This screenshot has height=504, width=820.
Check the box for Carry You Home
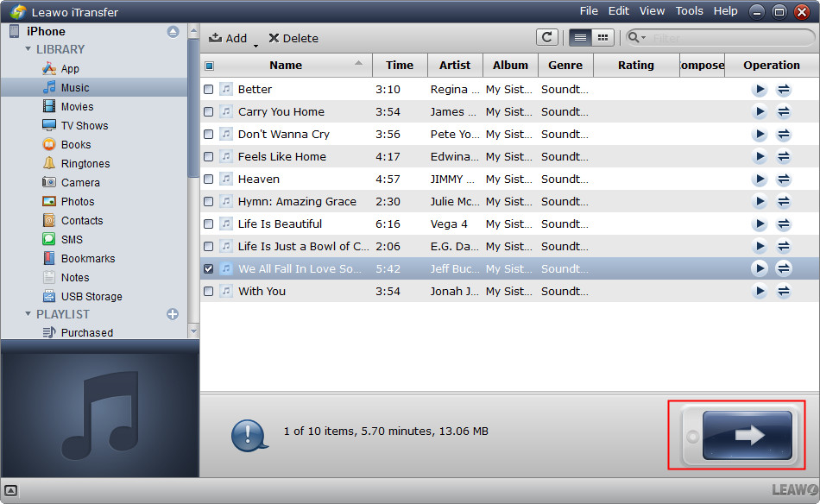[x=209, y=111]
